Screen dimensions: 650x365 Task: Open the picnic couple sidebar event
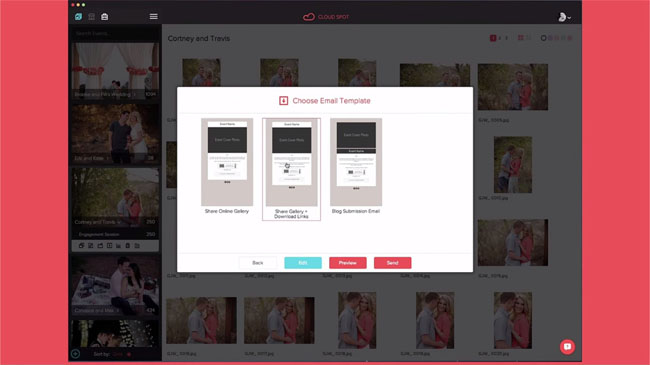point(115,286)
